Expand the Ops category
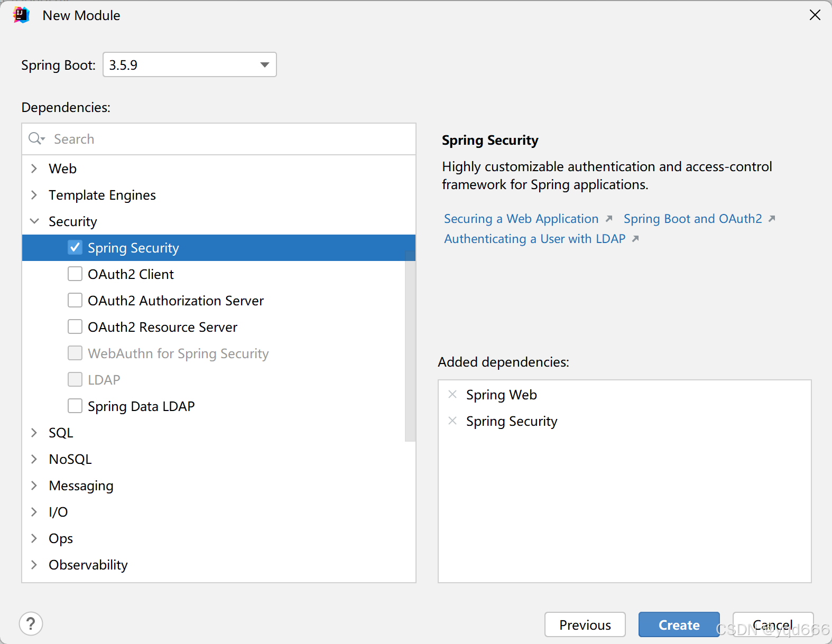Image resolution: width=832 pixels, height=644 pixels. (34, 538)
